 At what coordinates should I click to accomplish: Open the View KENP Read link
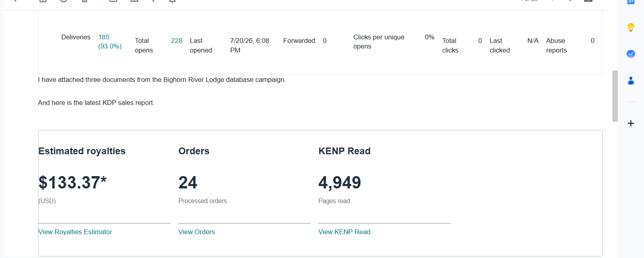pos(344,232)
